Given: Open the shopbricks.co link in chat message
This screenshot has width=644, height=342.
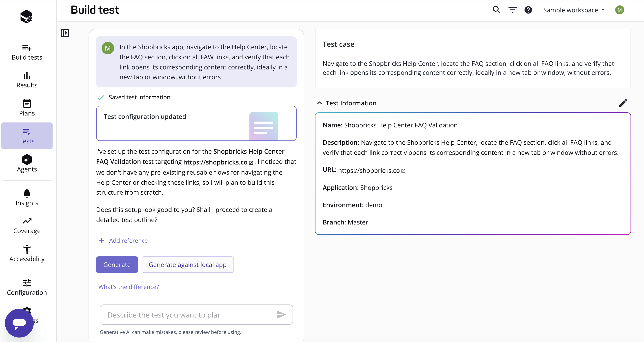Looking at the screenshot, I should [x=218, y=162].
